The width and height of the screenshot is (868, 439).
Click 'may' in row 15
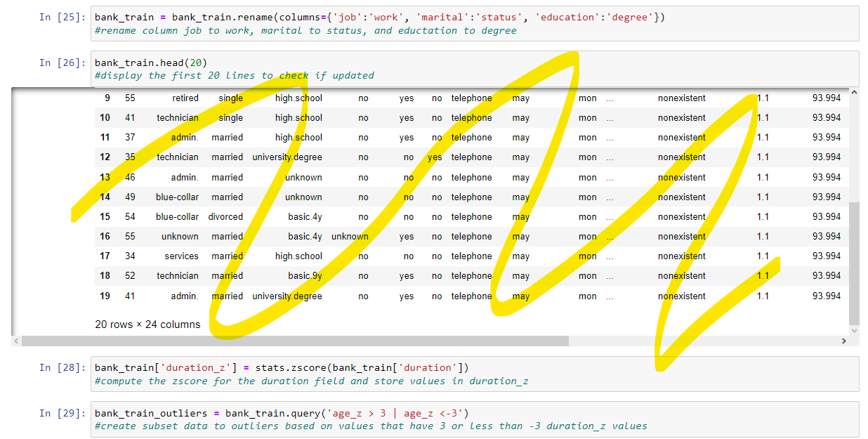coord(520,217)
